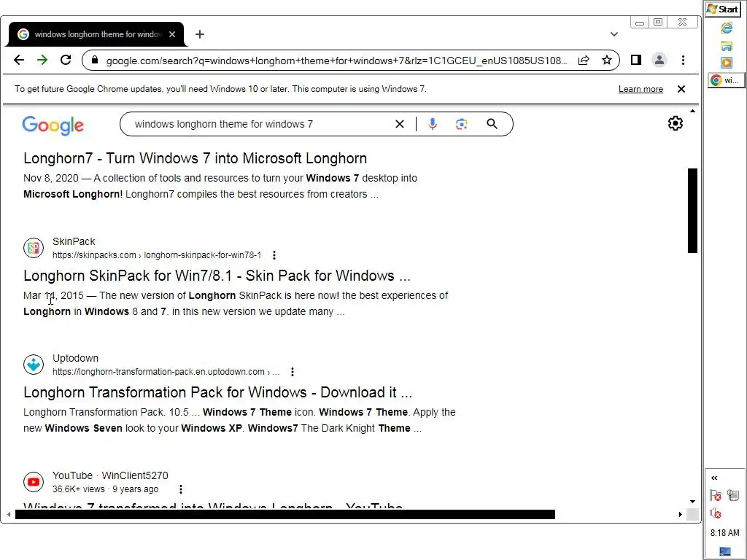This screenshot has height=560, width=747.
Task: Open Longhorn7 - Turn Windows 7 into Microsoft Longhorn
Action: click(x=196, y=158)
